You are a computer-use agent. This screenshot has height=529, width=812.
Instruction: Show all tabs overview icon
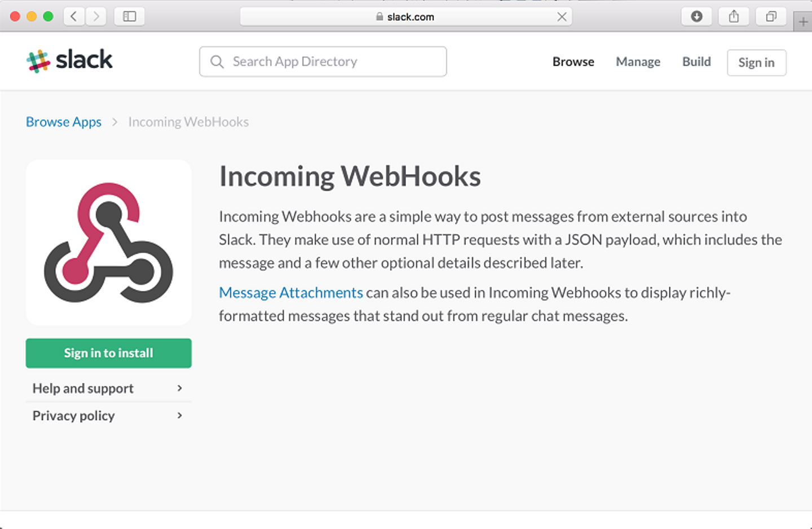click(771, 16)
